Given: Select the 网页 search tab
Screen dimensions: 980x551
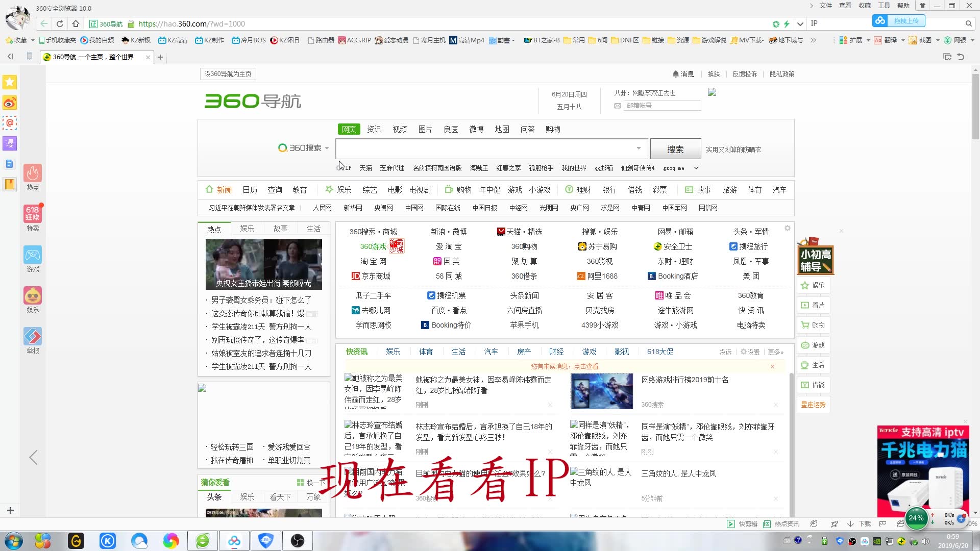Looking at the screenshot, I should [x=349, y=129].
